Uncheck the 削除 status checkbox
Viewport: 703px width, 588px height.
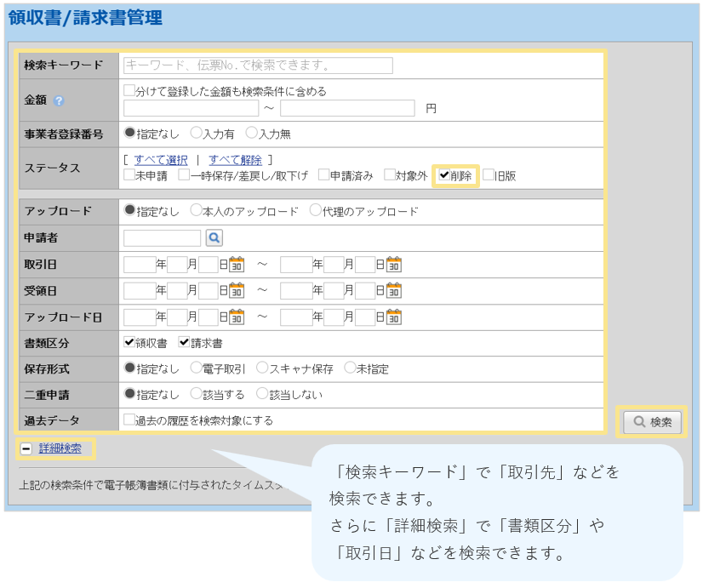444,175
